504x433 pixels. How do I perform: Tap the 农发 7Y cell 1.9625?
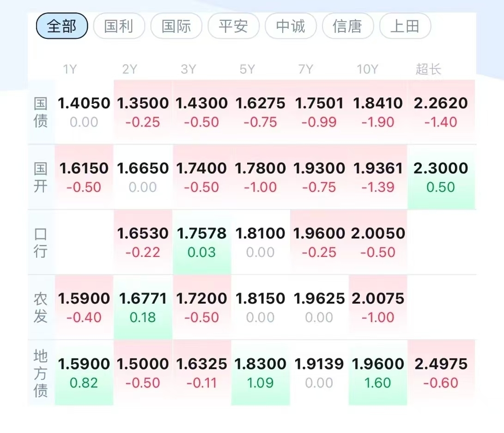(319, 307)
